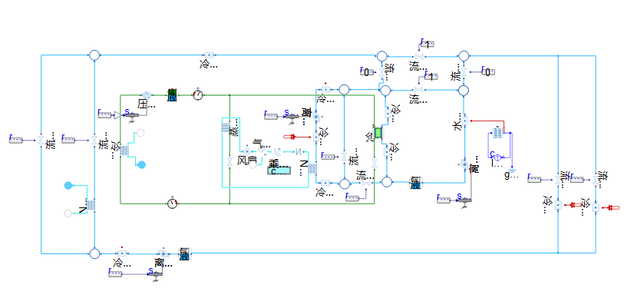Click the top-left junction circle on blue line

pyautogui.click(x=94, y=55)
